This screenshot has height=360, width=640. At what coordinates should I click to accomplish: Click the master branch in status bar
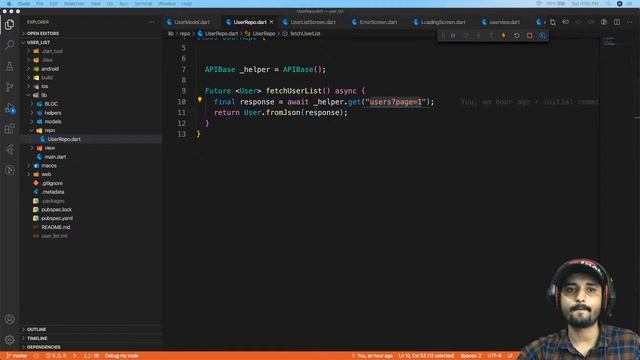16,356
